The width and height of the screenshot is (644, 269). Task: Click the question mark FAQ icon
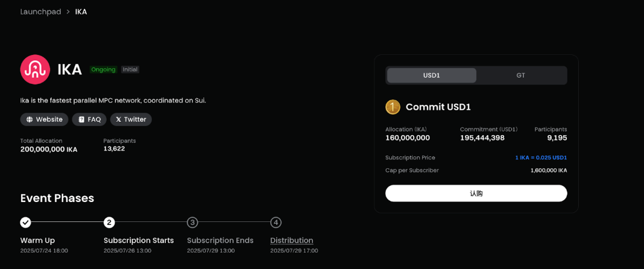(x=81, y=119)
